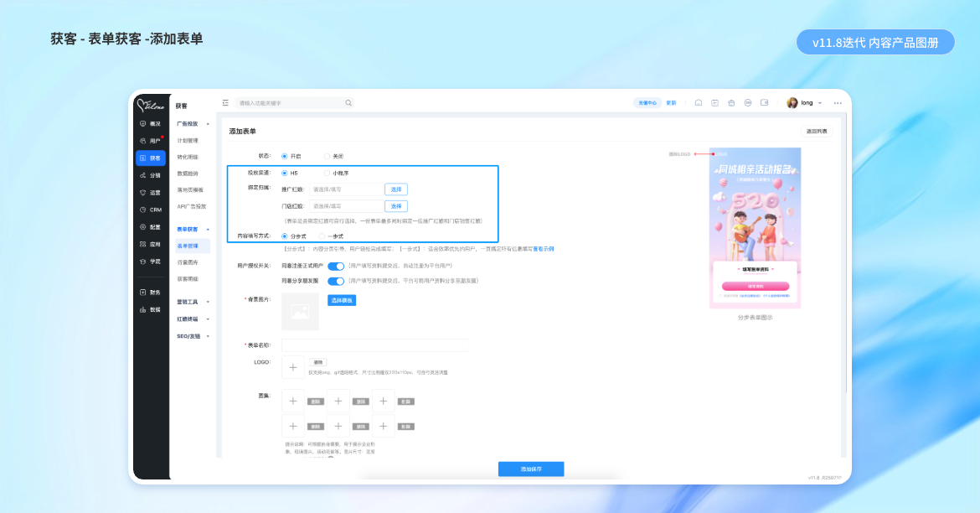Expand the 红娘终端 menu group
980x513 pixels.
click(x=208, y=319)
